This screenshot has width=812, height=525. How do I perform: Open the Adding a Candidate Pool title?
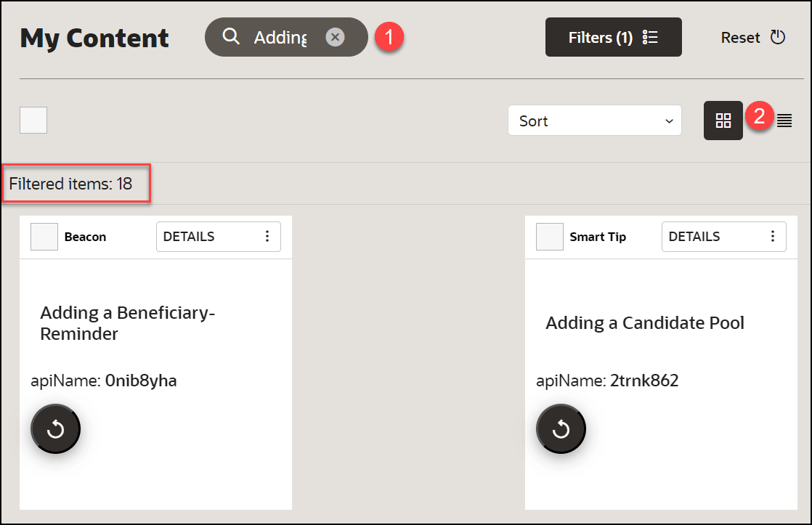tap(645, 323)
